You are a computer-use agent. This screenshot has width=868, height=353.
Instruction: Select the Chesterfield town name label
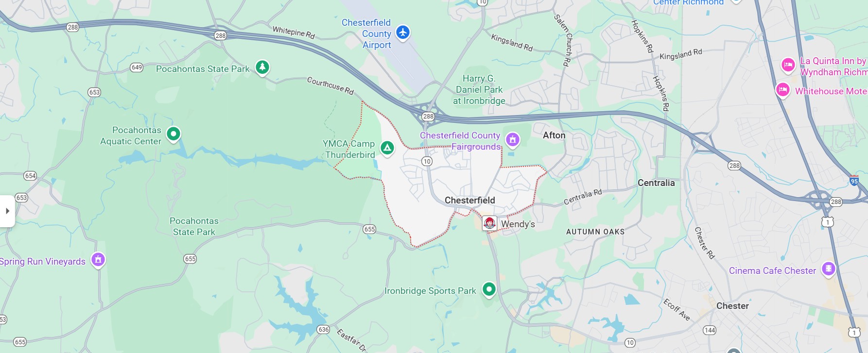point(470,200)
